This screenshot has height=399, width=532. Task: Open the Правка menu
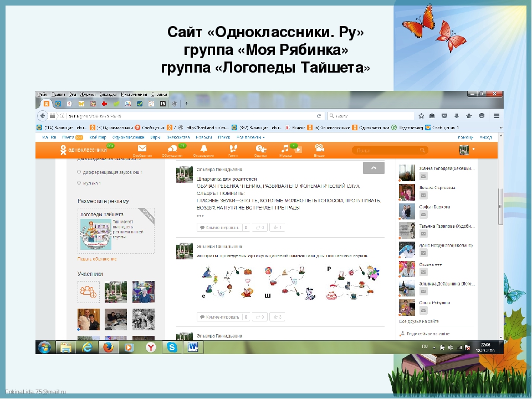58,94
